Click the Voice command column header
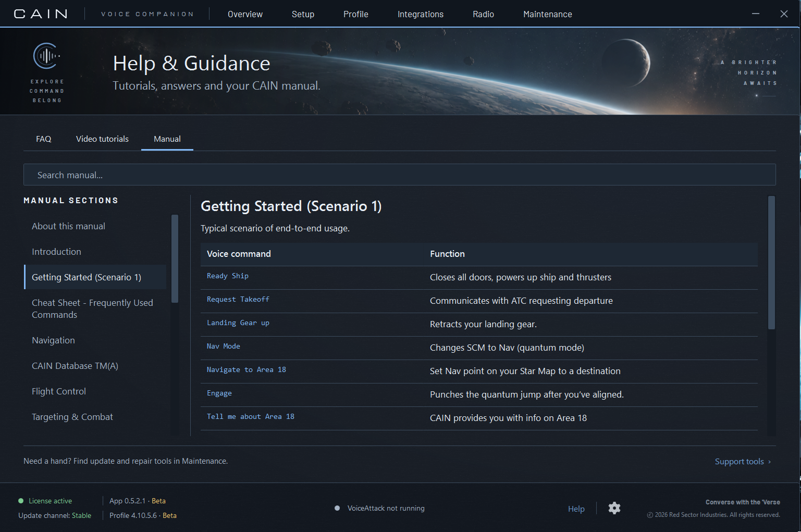The width and height of the screenshot is (801, 532). pos(239,254)
